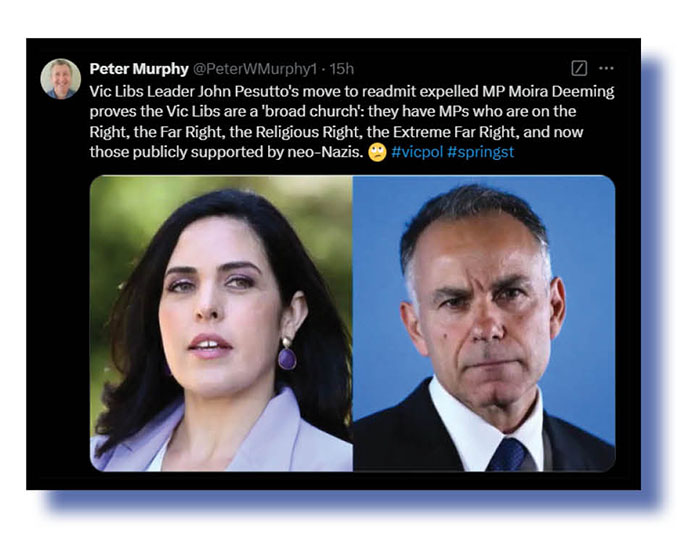680x542 pixels.
Task: Click the 15h timestamp
Action: pyautogui.click(x=342, y=69)
